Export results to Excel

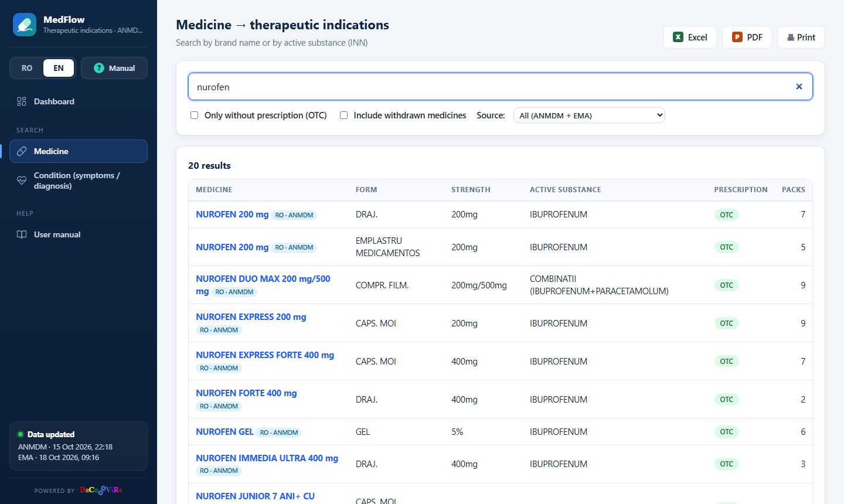coord(690,37)
